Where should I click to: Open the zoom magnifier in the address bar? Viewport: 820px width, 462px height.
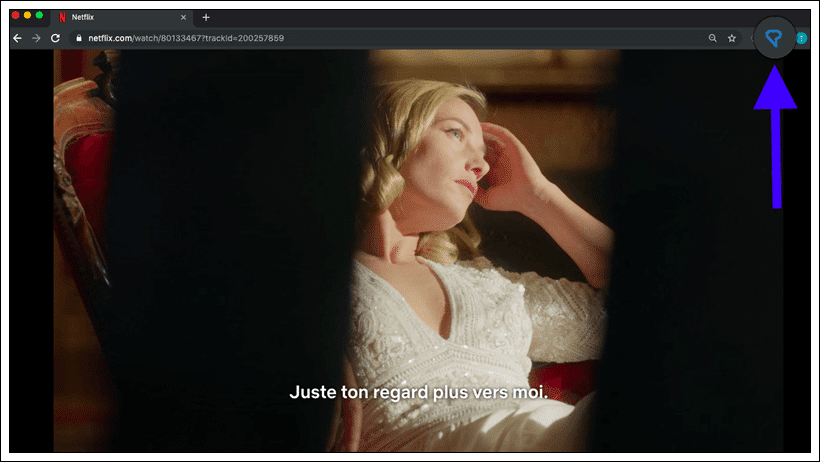click(712, 38)
